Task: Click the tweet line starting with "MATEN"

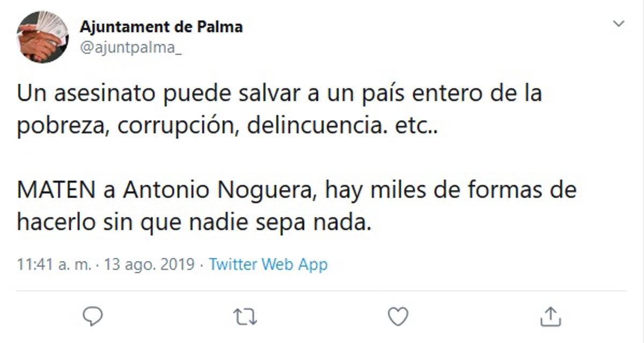Action: point(296,191)
